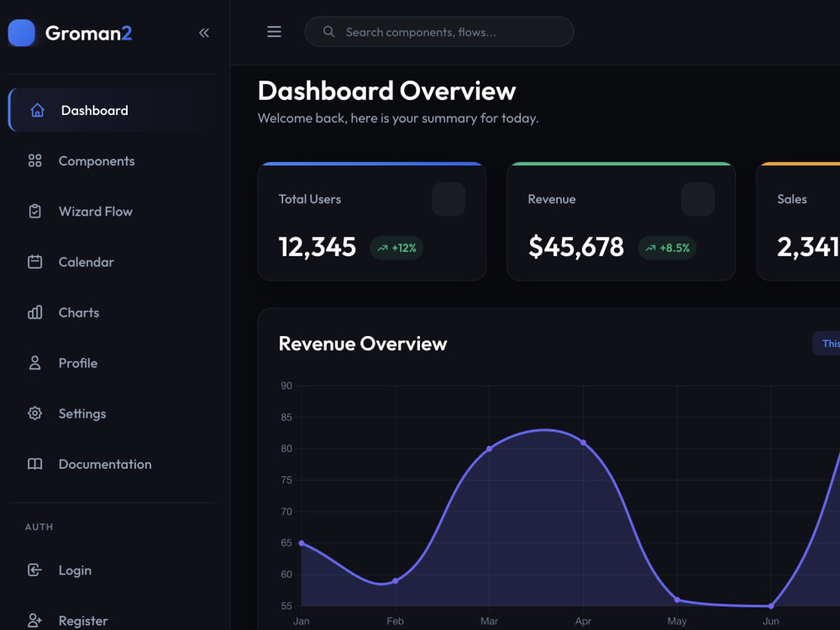Click the Components grid icon
The height and width of the screenshot is (630, 840).
[34, 160]
